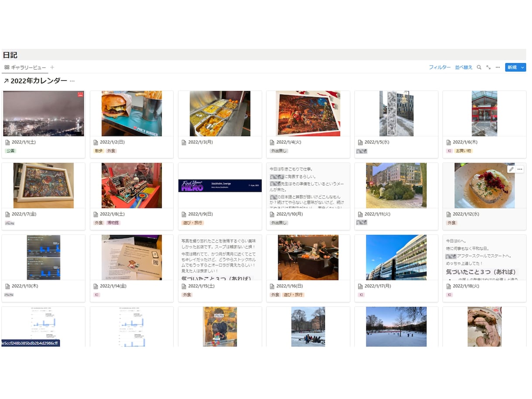
Task: Open framed puzzle photo 2022/1/7(金)
Action: point(44,185)
